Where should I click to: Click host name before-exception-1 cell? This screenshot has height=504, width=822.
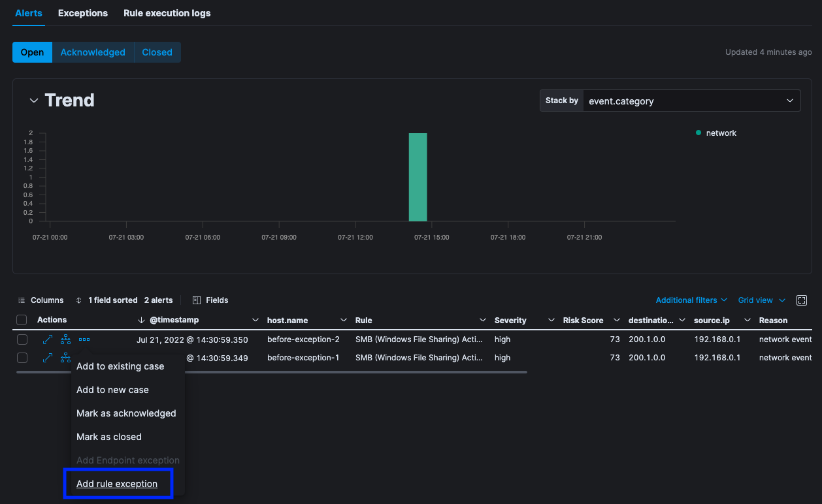[303, 358]
